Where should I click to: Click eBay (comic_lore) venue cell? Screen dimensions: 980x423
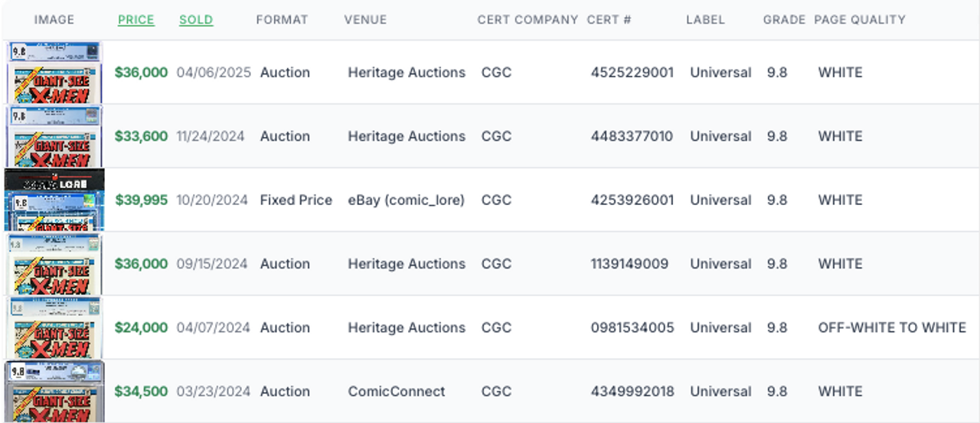point(406,200)
